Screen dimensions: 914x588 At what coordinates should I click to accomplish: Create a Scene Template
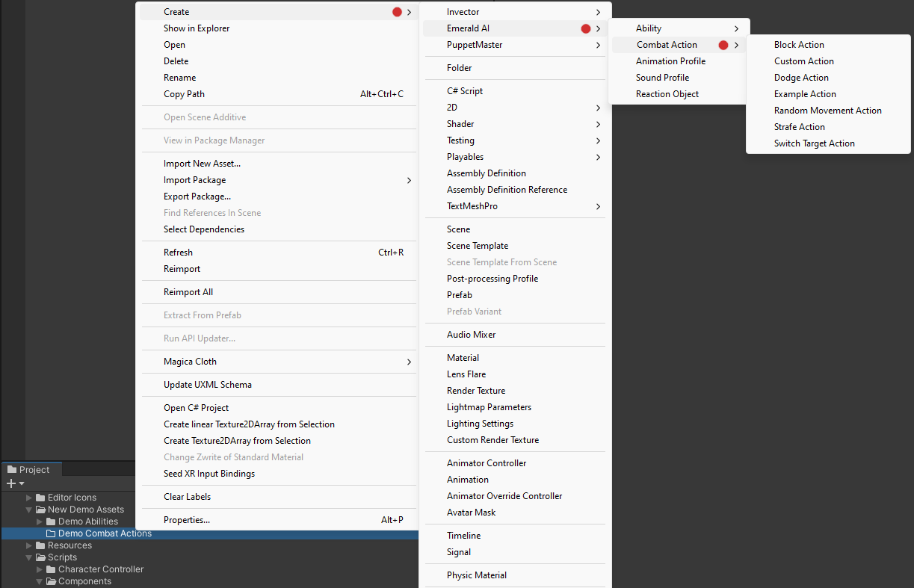[516, 246]
